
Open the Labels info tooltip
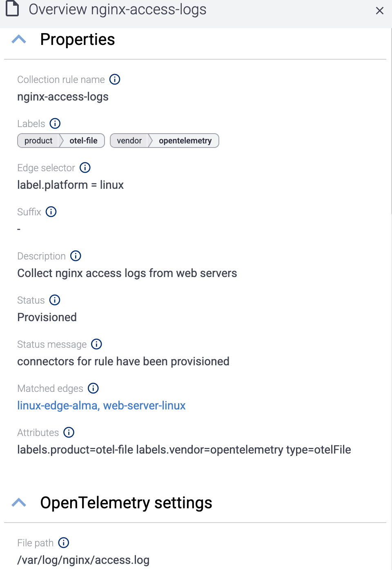55,123
